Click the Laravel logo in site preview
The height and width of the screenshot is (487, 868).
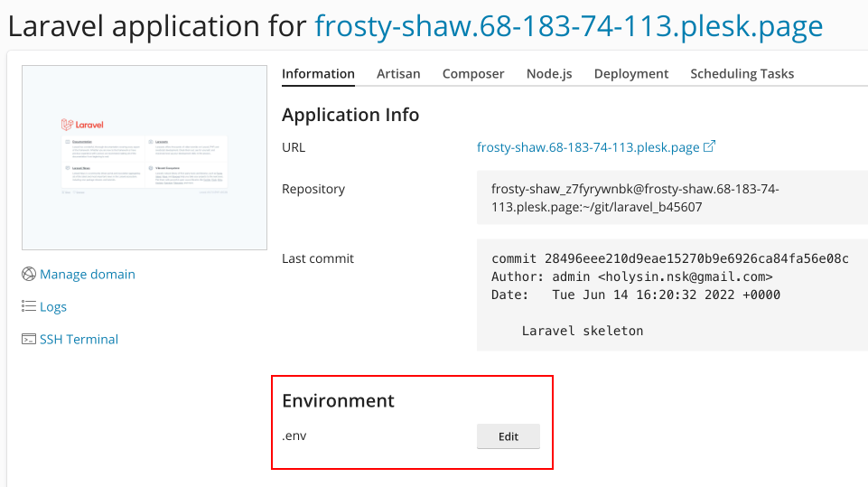tap(82, 125)
